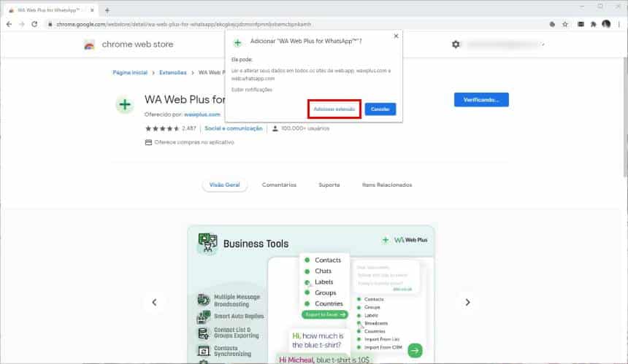This screenshot has height=364, width=628.
Task: Click the incognito-style icon near star
Action: pyautogui.click(x=552, y=24)
